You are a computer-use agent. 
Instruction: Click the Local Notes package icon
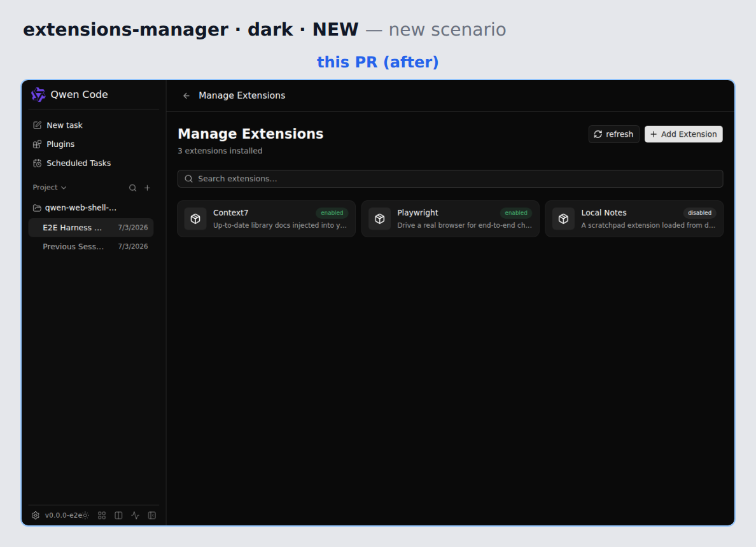coord(563,219)
